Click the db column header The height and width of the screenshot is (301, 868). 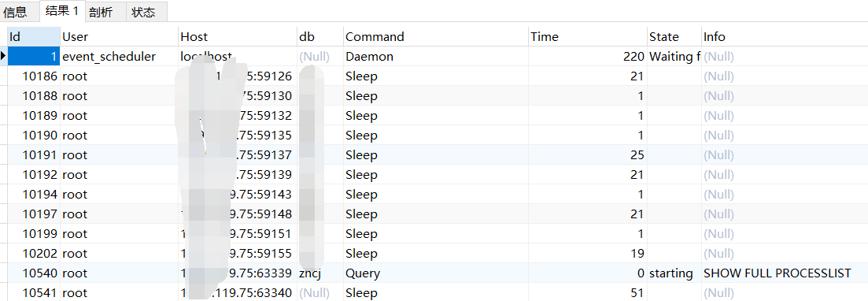tap(320, 36)
